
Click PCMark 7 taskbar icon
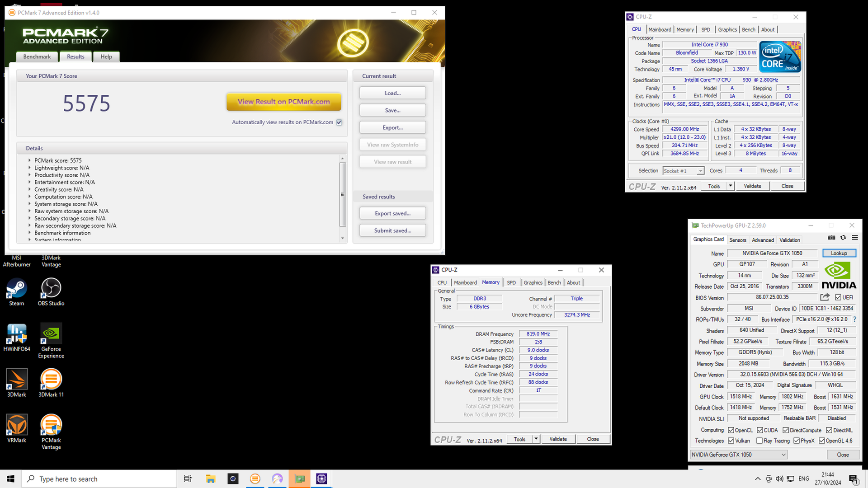[255, 479]
